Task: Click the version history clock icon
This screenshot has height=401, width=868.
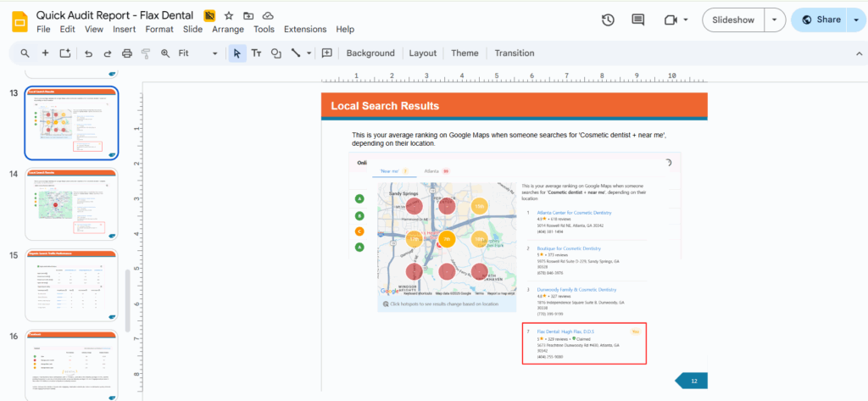Action: point(608,19)
